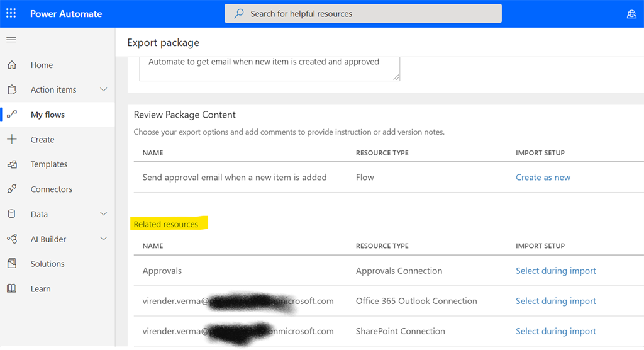Click the Review Package Content heading
Screen dimensions: 644x350
[x=184, y=115]
